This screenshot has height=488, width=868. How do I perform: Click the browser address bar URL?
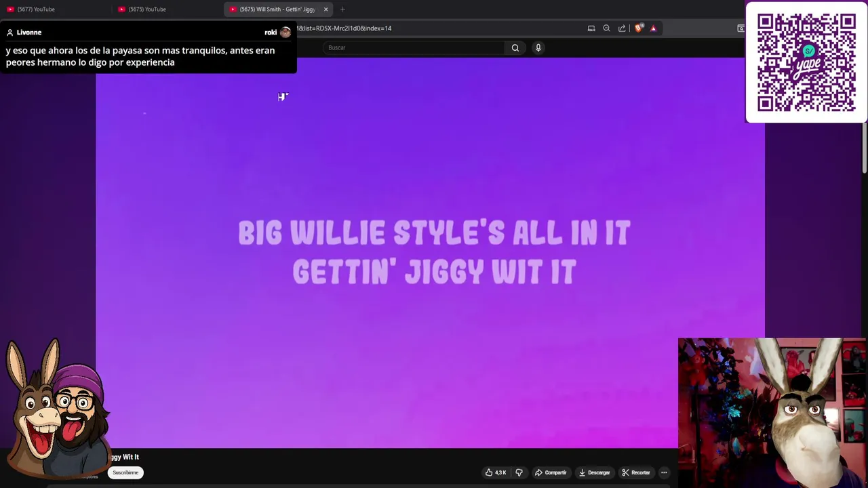(344, 28)
